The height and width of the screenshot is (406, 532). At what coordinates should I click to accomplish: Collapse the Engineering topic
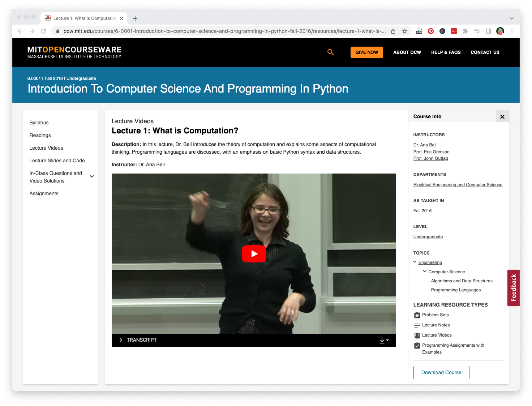415,262
